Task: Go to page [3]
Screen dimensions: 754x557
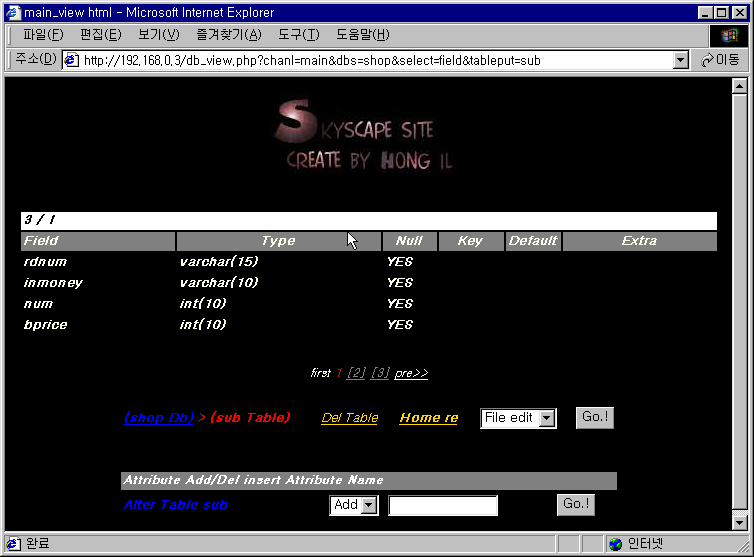Action: pos(380,373)
